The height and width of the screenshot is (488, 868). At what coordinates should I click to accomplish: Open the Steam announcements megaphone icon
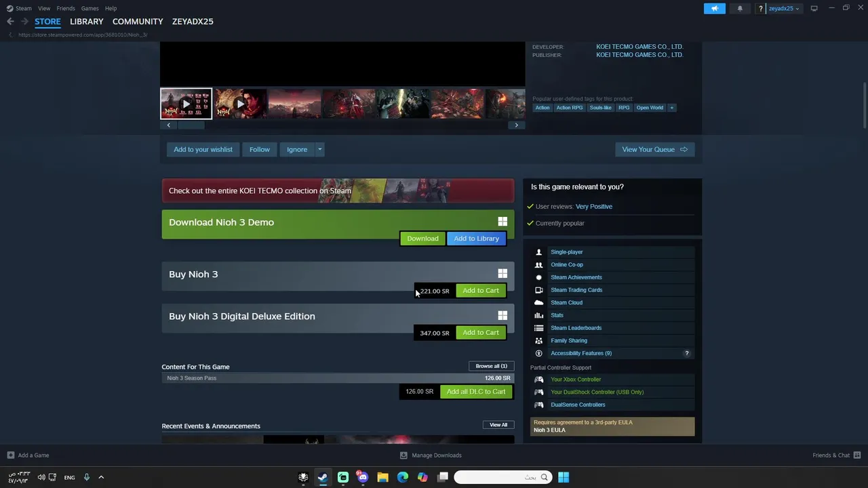click(714, 8)
